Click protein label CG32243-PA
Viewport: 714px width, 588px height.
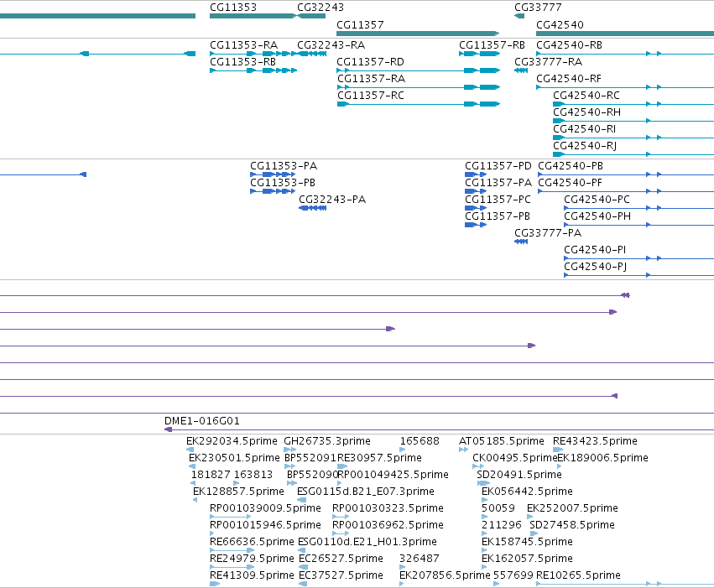(x=332, y=200)
